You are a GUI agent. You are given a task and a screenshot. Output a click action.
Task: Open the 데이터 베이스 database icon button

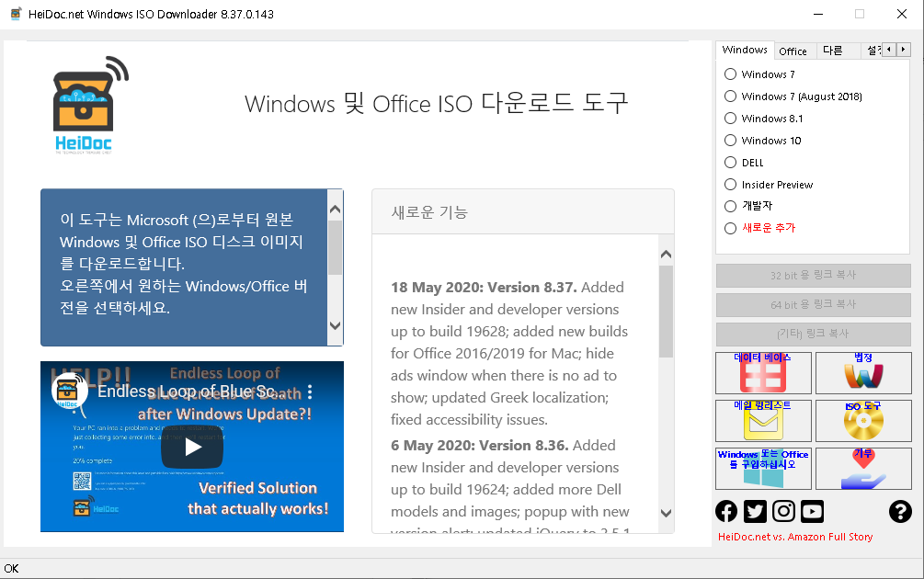pyautogui.click(x=763, y=373)
